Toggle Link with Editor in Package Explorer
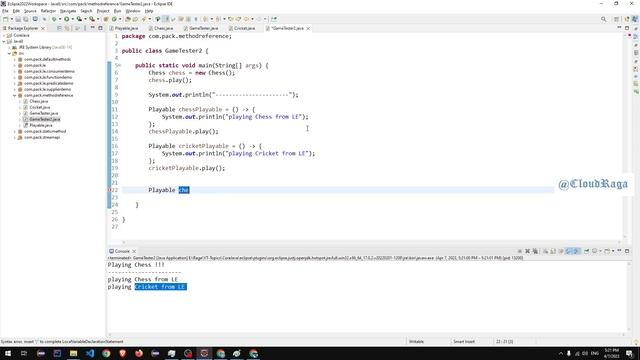The image size is (640, 360). (67, 28)
